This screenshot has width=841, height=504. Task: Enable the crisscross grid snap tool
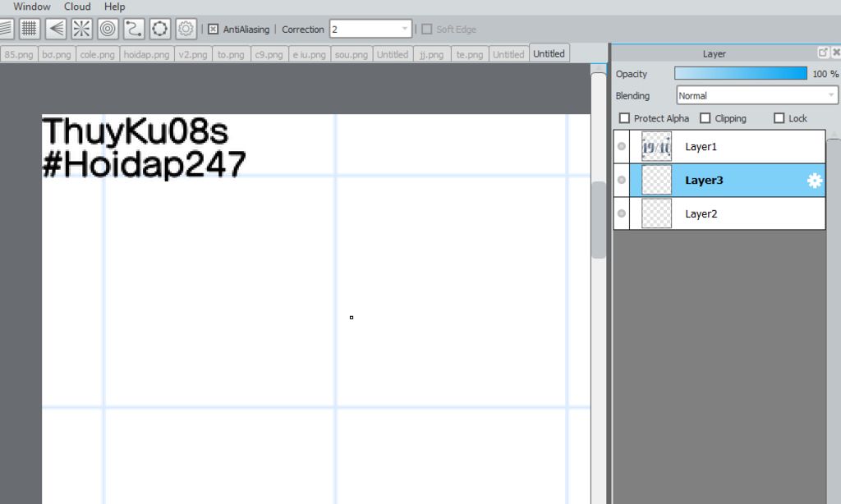29,29
